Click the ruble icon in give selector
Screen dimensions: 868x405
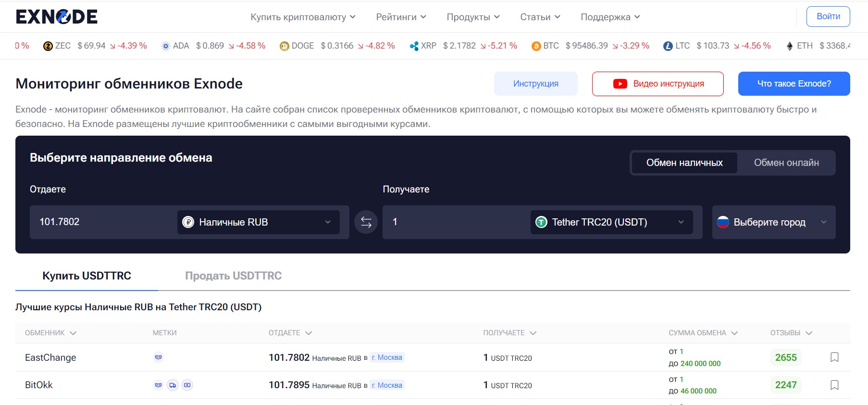[x=188, y=222]
